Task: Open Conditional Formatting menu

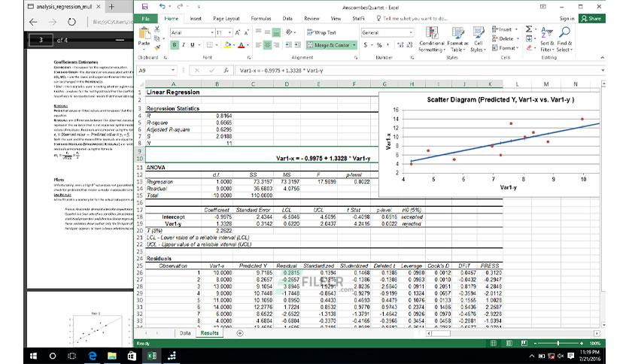Action: [432, 39]
